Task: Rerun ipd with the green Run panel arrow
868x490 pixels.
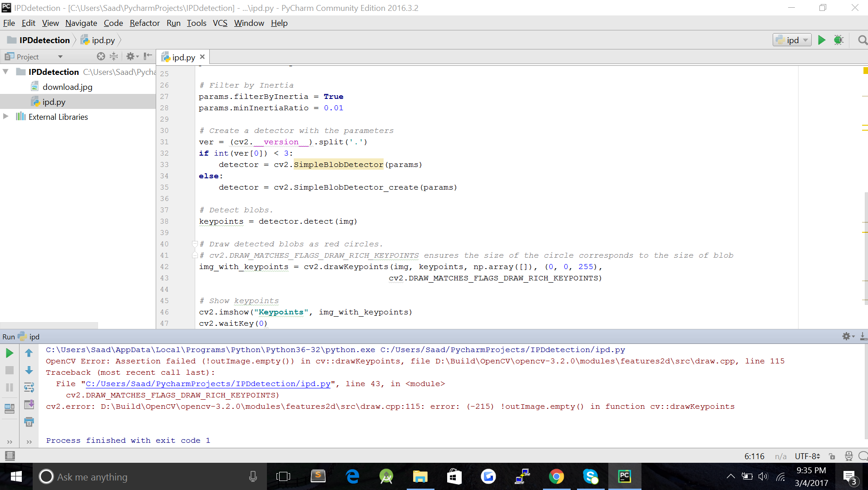Action: coord(9,353)
